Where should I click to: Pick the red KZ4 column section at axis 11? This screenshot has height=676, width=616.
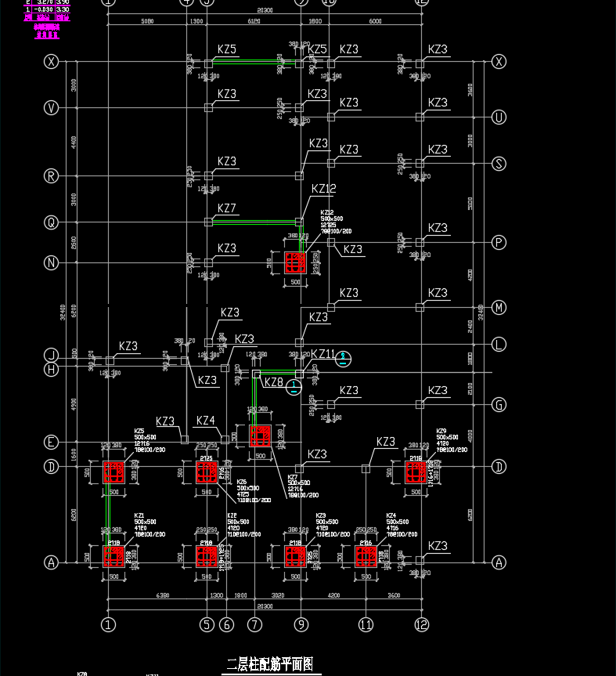click(366, 557)
